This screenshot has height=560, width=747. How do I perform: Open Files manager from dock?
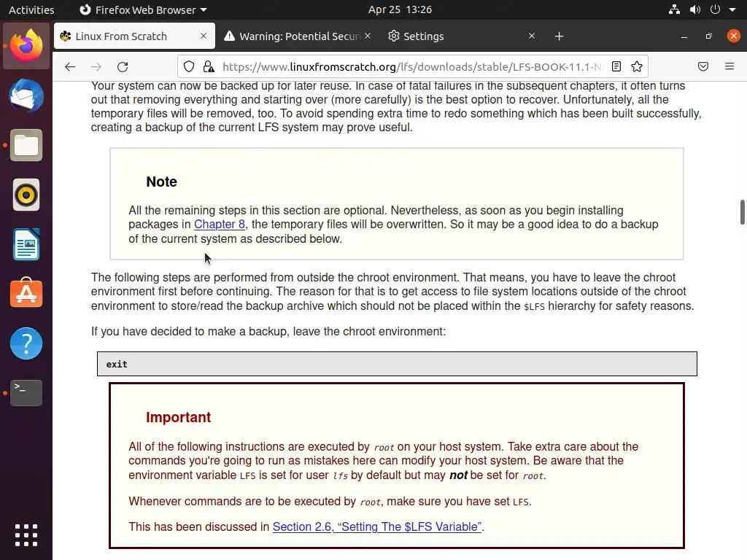coord(26,145)
